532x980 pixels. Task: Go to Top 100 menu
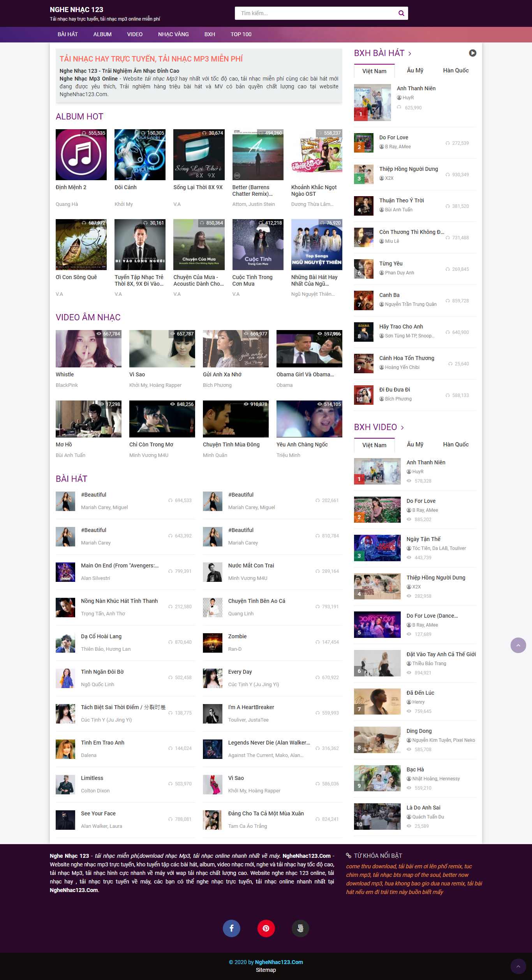[x=241, y=34]
